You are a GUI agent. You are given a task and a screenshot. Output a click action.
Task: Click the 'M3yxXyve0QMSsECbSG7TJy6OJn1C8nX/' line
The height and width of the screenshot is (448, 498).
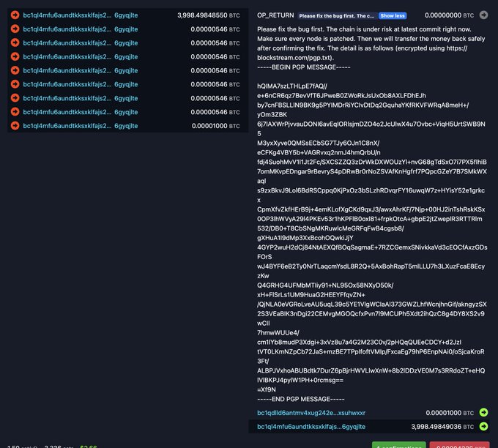(x=319, y=143)
